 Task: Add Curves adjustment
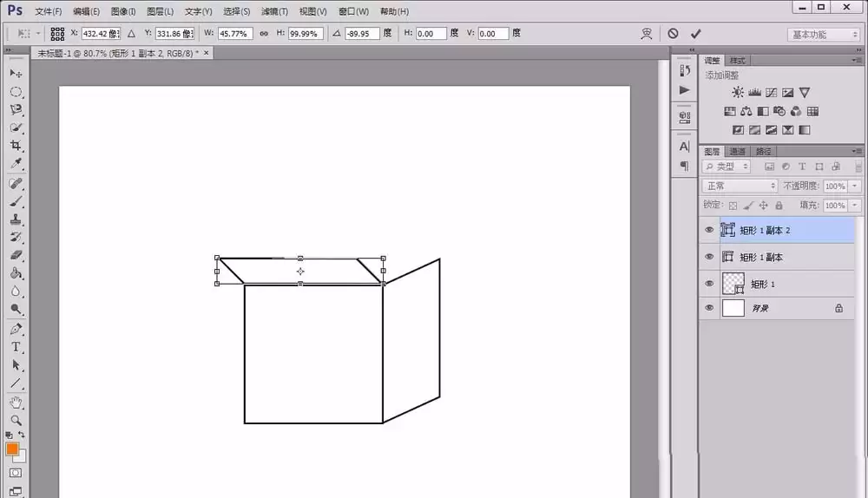pos(771,93)
